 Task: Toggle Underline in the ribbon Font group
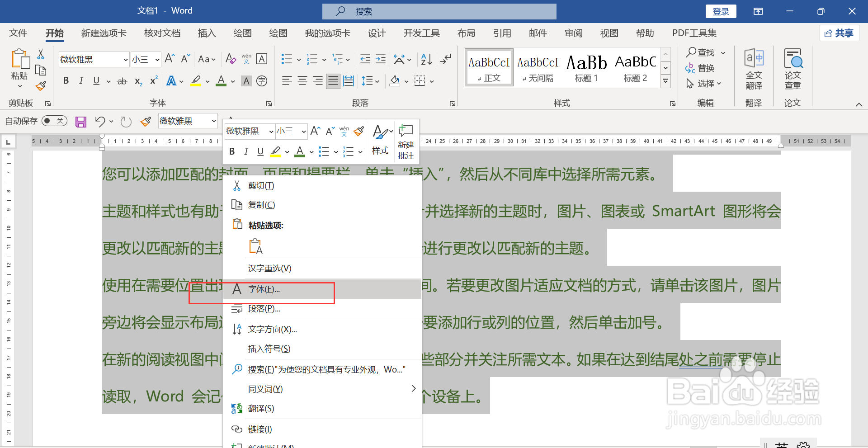click(96, 81)
